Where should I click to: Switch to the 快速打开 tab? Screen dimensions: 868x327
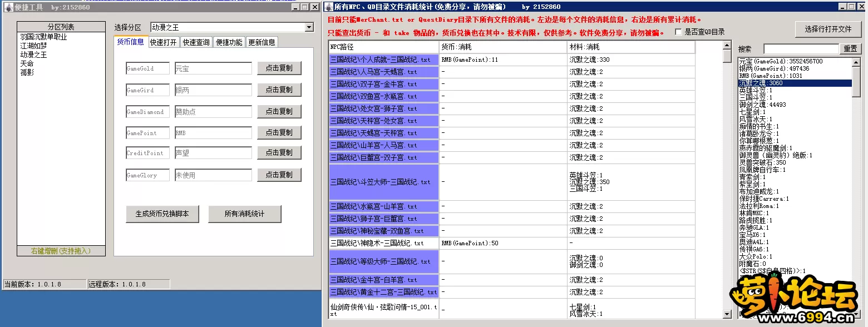tap(164, 42)
